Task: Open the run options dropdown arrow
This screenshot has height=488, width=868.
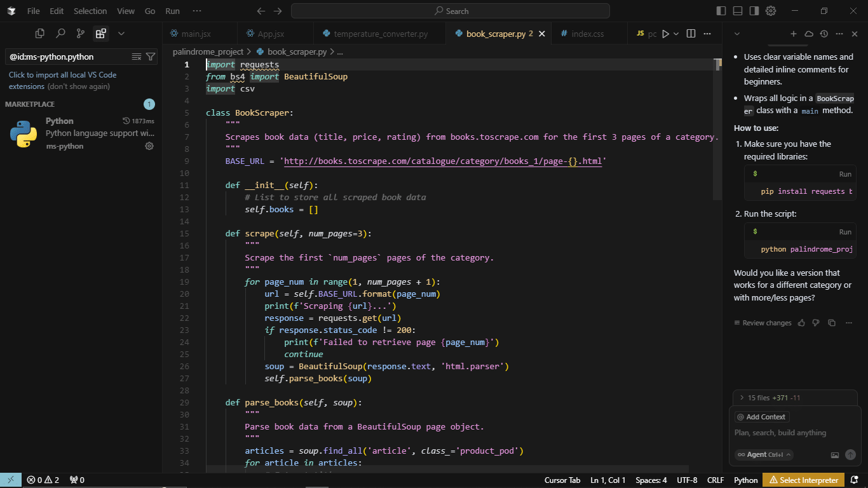Action: pos(676,34)
